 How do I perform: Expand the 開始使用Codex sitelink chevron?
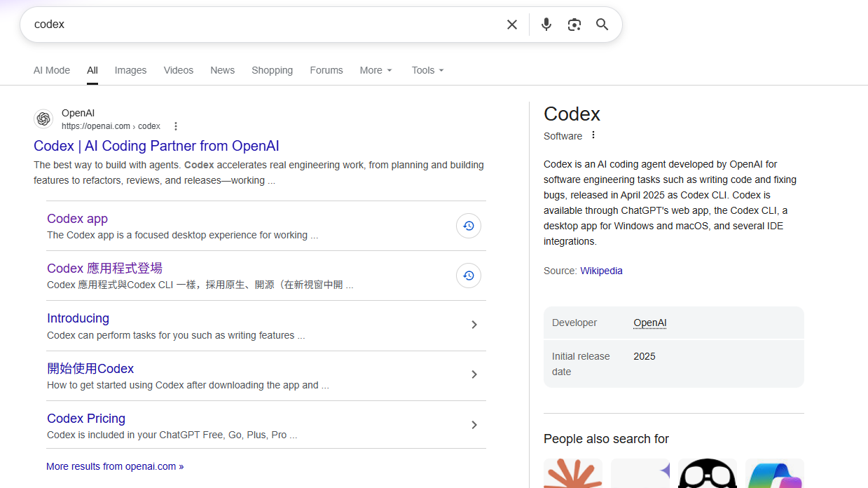474,374
